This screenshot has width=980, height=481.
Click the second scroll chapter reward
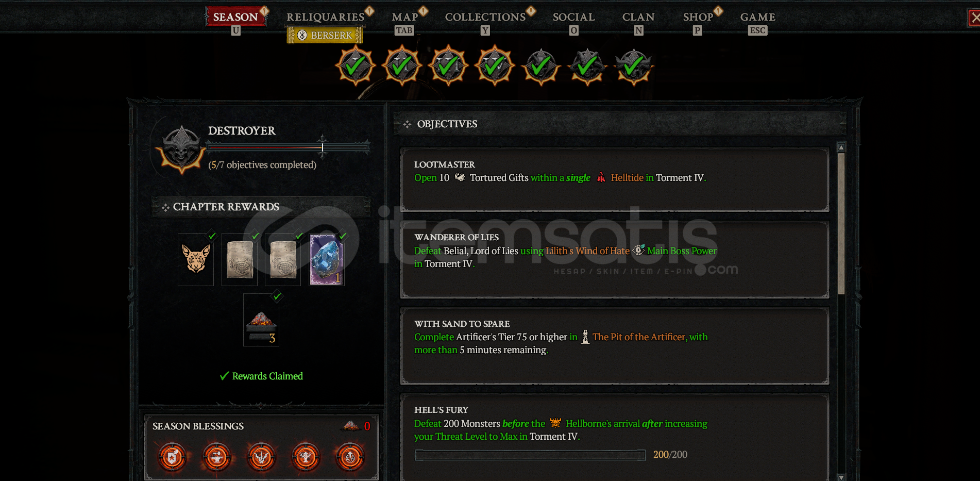tap(283, 259)
